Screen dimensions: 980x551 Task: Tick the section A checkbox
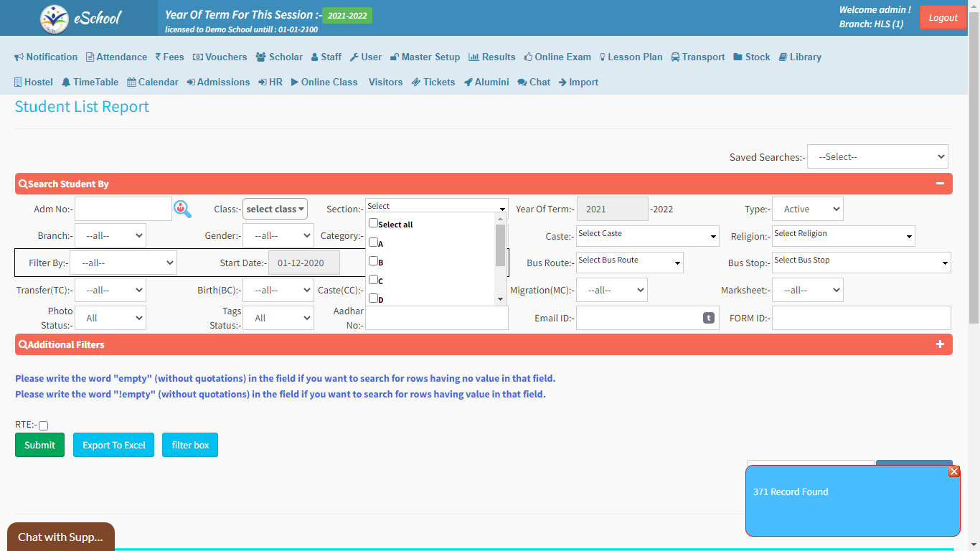coord(373,242)
